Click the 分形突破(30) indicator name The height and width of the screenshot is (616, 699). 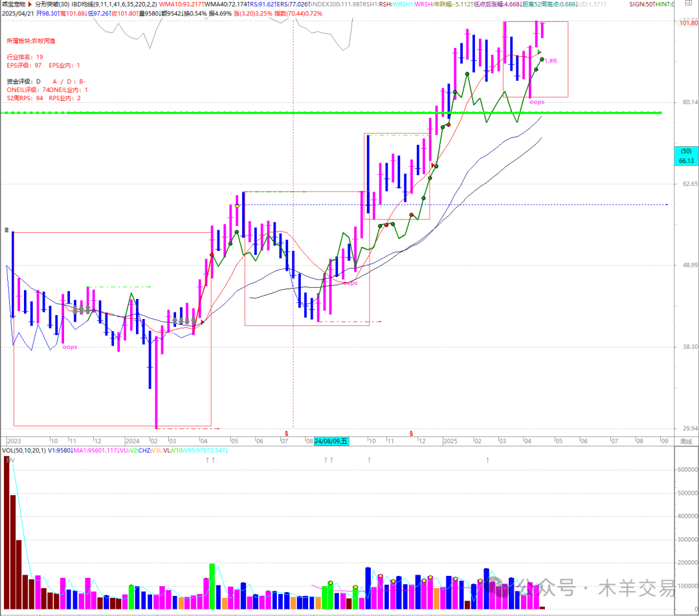pos(52,4)
